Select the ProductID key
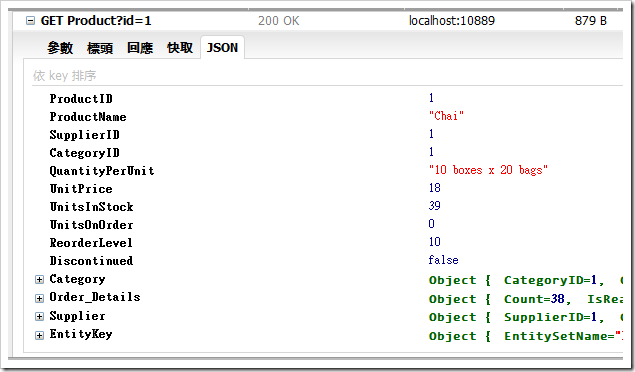635x372 pixels. [81, 99]
